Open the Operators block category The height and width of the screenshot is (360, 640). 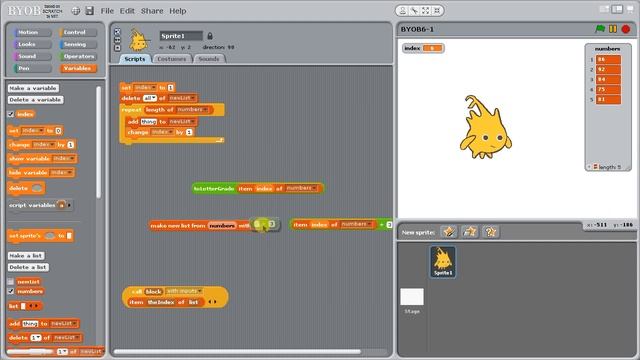[78, 56]
